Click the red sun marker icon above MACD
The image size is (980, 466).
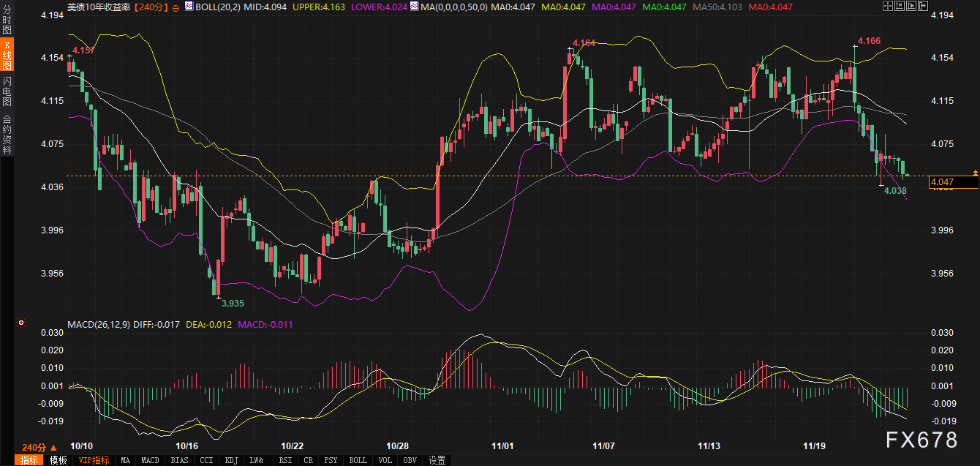[x=21, y=323]
